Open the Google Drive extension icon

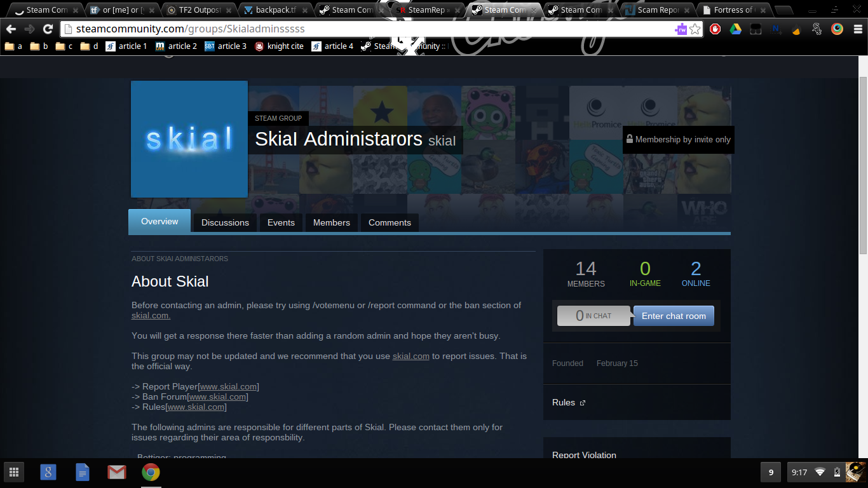pyautogui.click(x=735, y=29)
